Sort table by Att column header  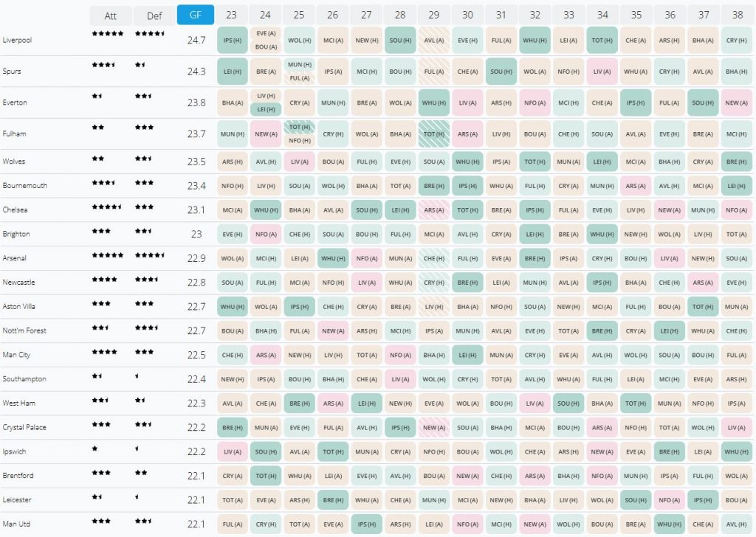point(110,15)
